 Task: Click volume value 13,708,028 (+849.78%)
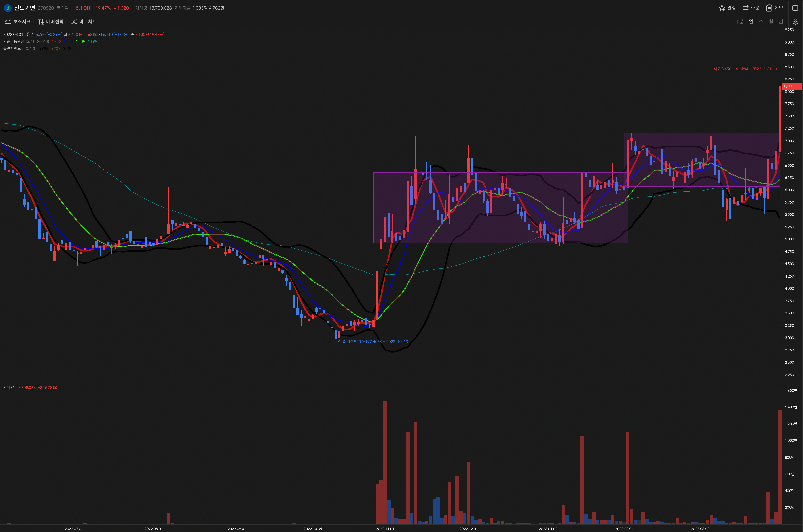pyautogui.click(x=37, y=387)
